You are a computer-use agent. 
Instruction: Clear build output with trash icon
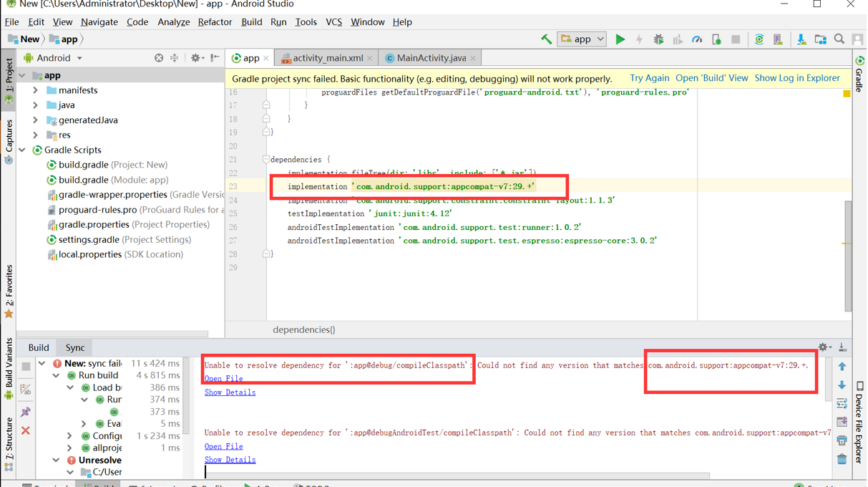842,459
